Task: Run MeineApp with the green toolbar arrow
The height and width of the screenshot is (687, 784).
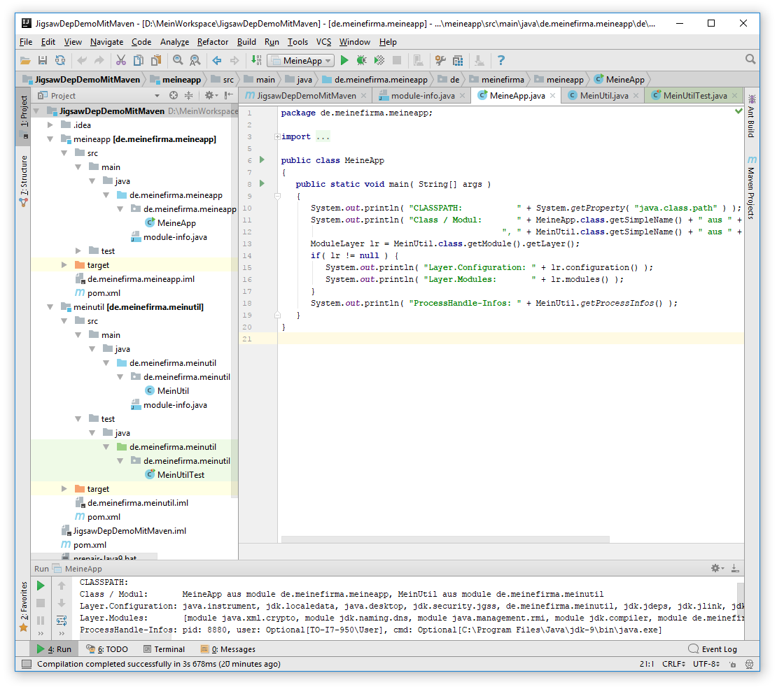Action: [x=344, y=60]
